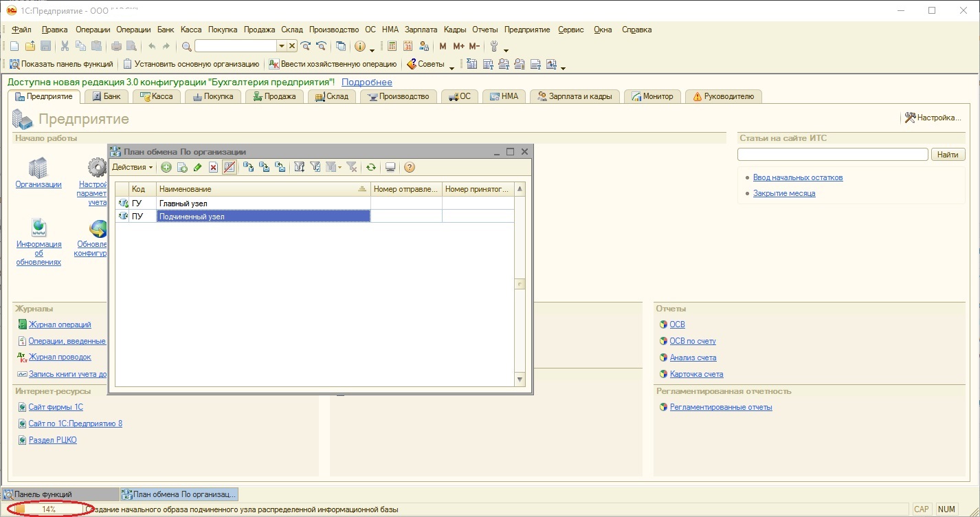The height and width of the screenshot is (517, 980).
Task: Open the calculator icon in main toolbar
Action: [x=392, y=46]
